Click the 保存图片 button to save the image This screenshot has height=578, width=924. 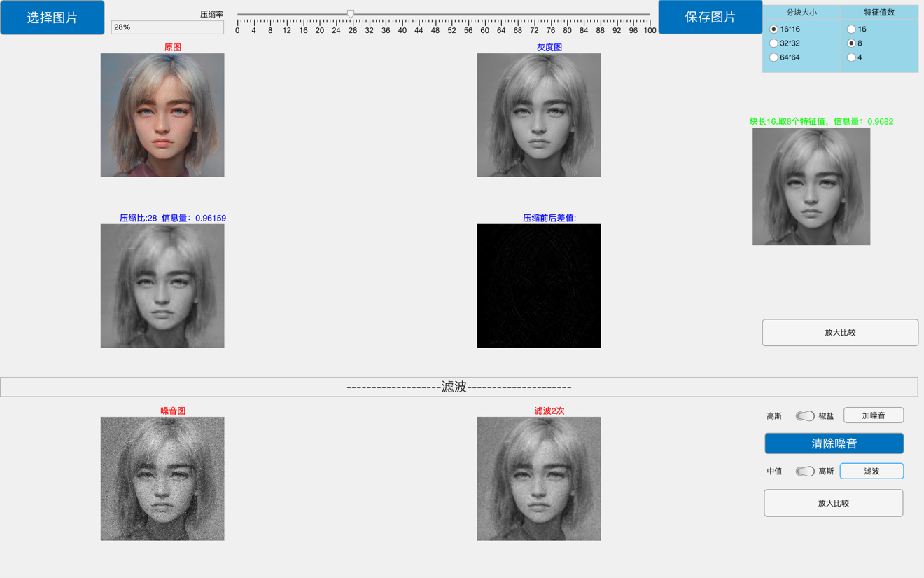click(710, 17)
